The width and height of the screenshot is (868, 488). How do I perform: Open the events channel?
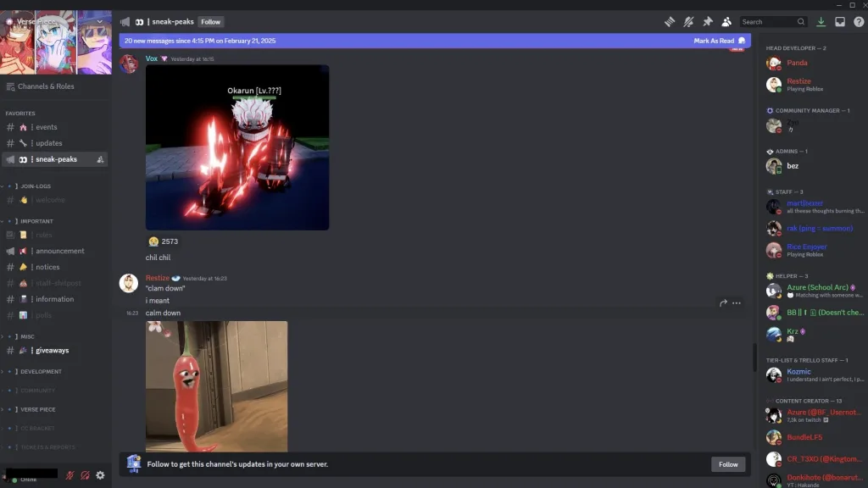coord(54,127)
